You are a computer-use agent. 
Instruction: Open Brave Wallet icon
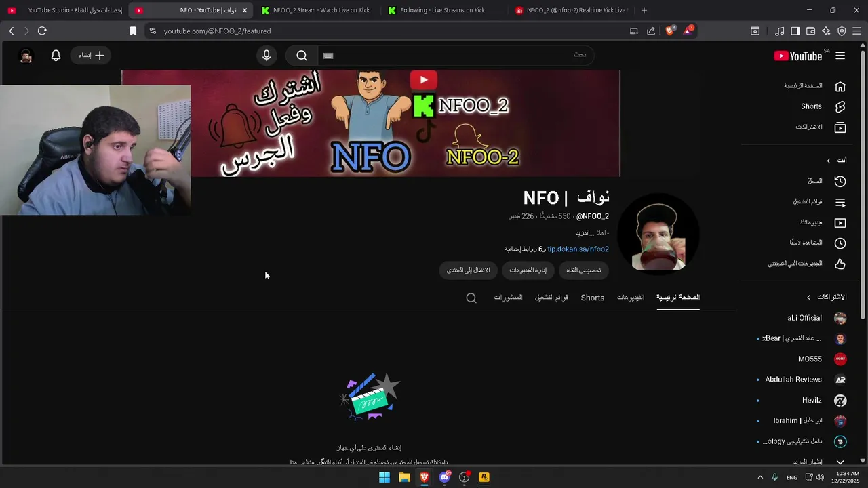point(810,30)
